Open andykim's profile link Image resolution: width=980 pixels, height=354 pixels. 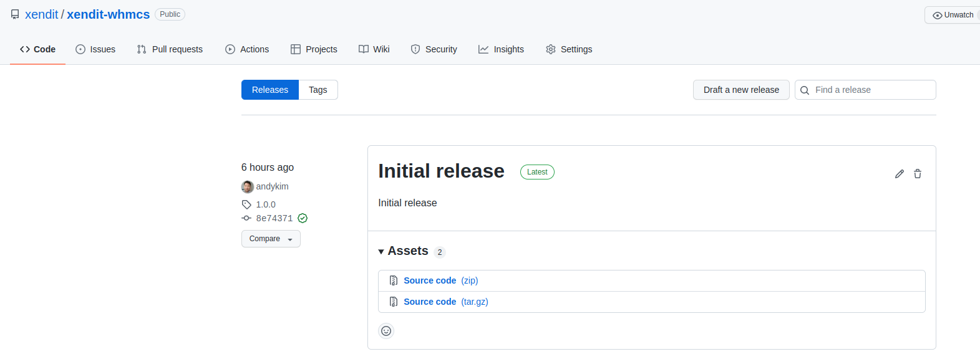272,186
